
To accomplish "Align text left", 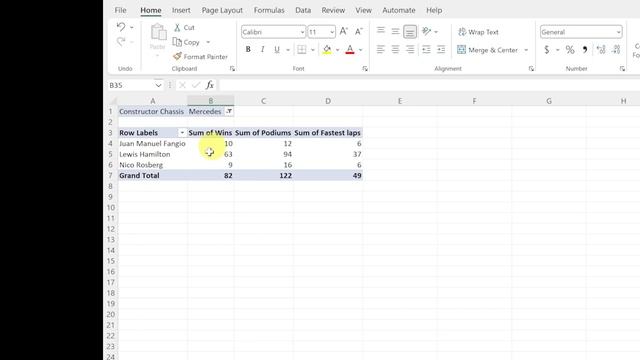I will [380, 50].
